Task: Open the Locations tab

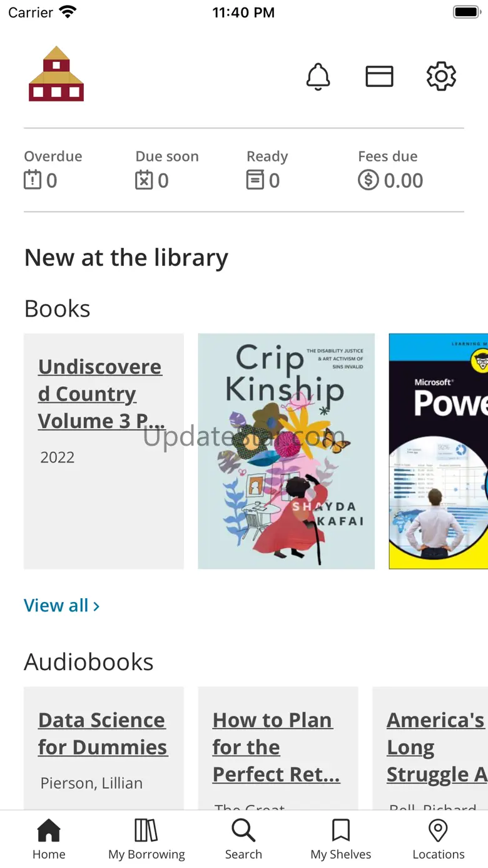Action: pyautogui.click(x=439, y=840)
